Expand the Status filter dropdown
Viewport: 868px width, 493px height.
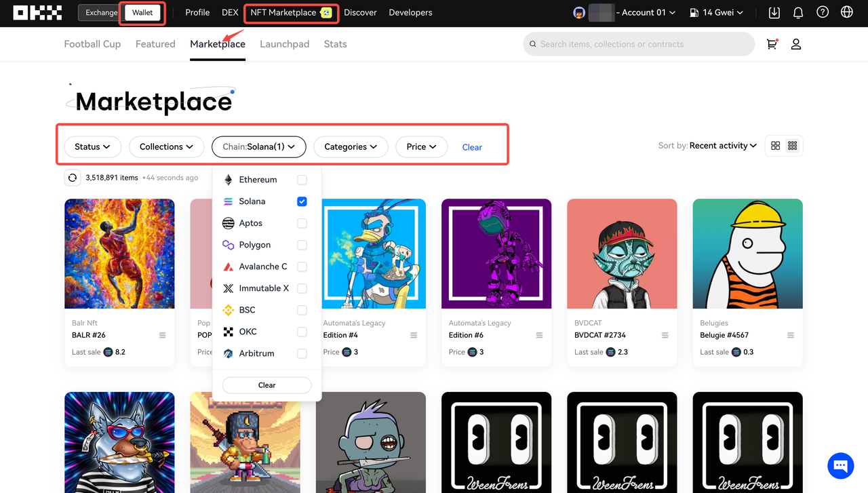[x=92, y=146]
